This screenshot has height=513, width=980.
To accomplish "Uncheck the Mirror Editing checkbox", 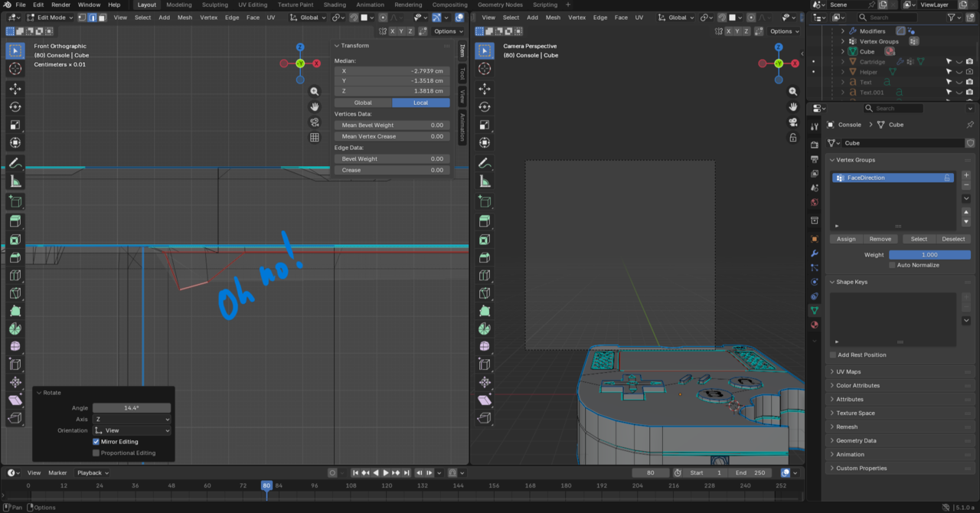I will [x=96, y=442].
